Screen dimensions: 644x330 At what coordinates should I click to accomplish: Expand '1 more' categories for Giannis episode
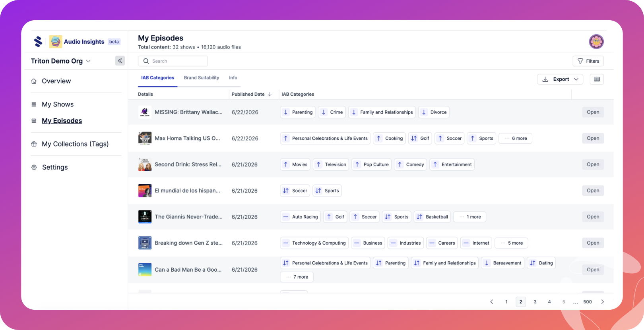point(470,217)
